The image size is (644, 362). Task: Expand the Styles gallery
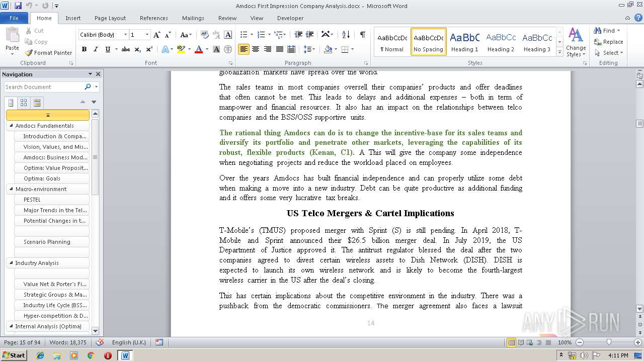point(559,52)
